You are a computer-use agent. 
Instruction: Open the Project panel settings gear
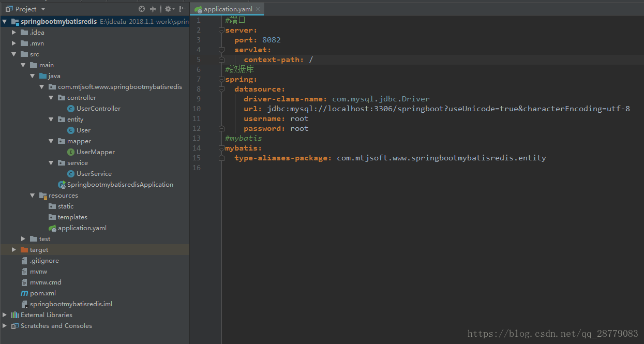click(168, 9)
